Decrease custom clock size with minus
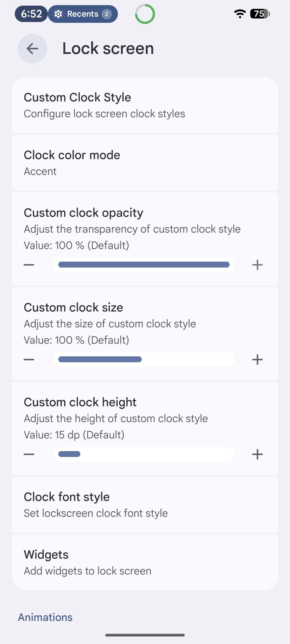 [29, 360]
